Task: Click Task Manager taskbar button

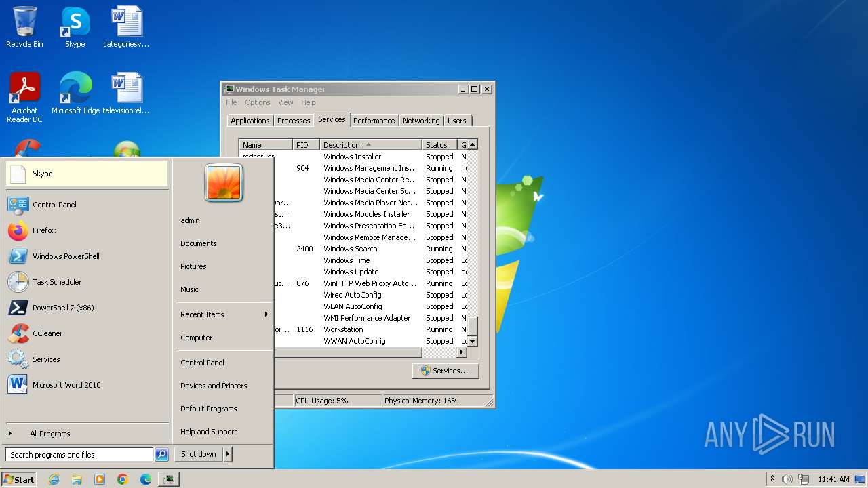Action: (168, 479)
